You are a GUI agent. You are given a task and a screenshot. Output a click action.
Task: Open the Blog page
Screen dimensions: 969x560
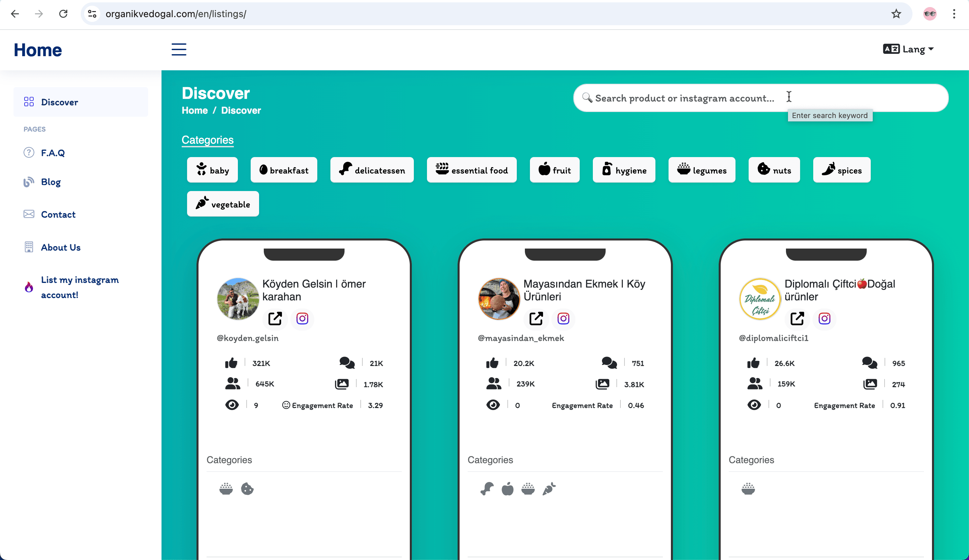pyautogui.click(x=50, y=182)
